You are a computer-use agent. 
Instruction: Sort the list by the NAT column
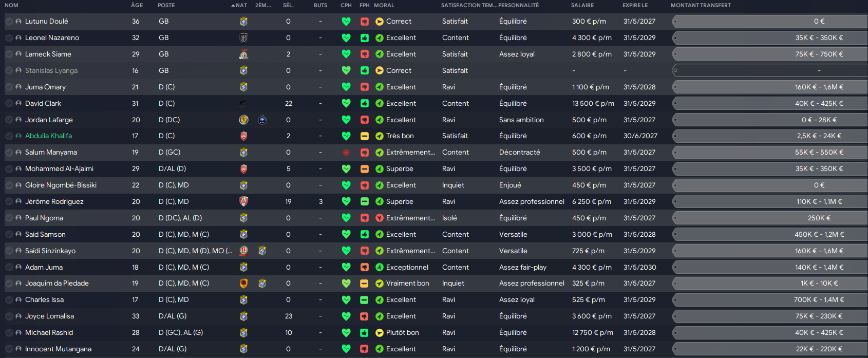click(x=239, y=5)
